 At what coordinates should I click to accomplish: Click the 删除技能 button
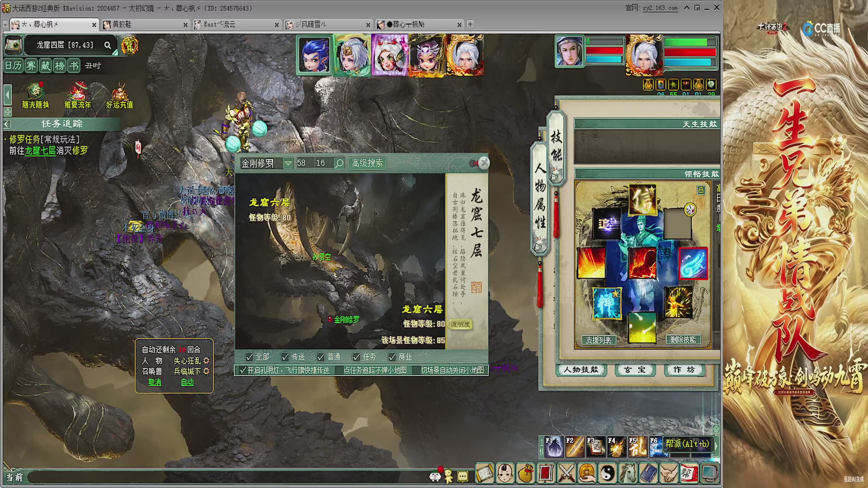tap(683, 340)
